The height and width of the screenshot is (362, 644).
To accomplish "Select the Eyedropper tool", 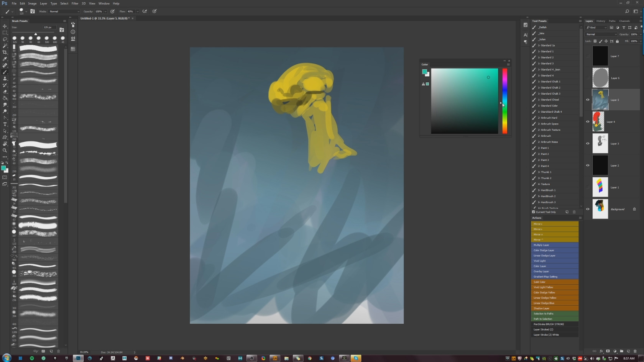I will point(5,59).
